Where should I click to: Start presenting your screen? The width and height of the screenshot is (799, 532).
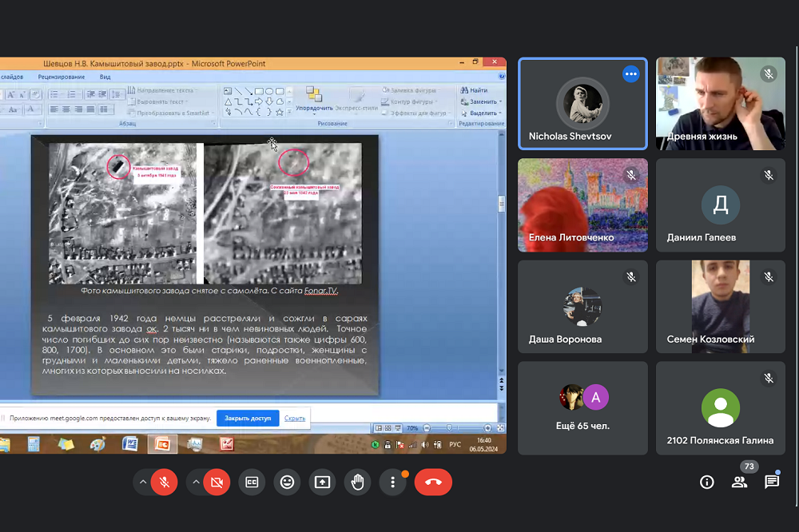322,482
